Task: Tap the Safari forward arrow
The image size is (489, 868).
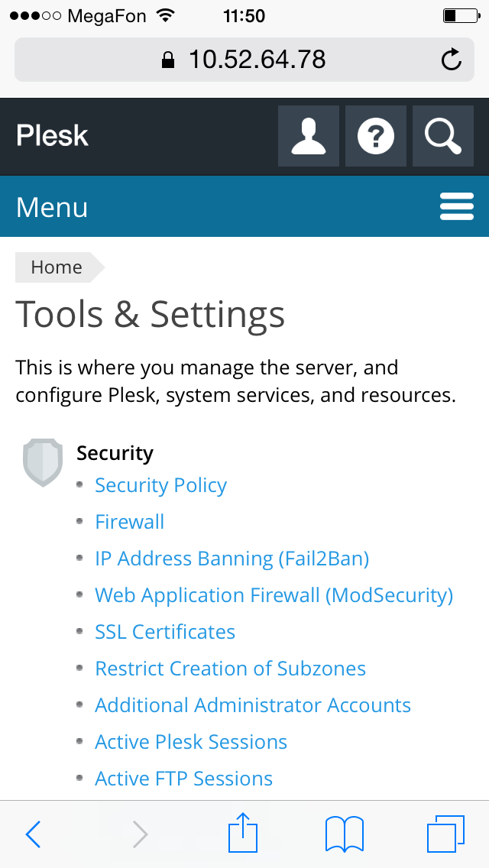Action: point(140,834)
